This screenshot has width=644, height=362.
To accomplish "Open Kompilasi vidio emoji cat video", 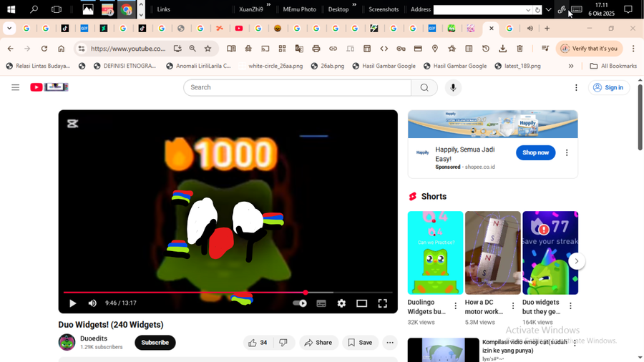I will click(x=444, y=350).
